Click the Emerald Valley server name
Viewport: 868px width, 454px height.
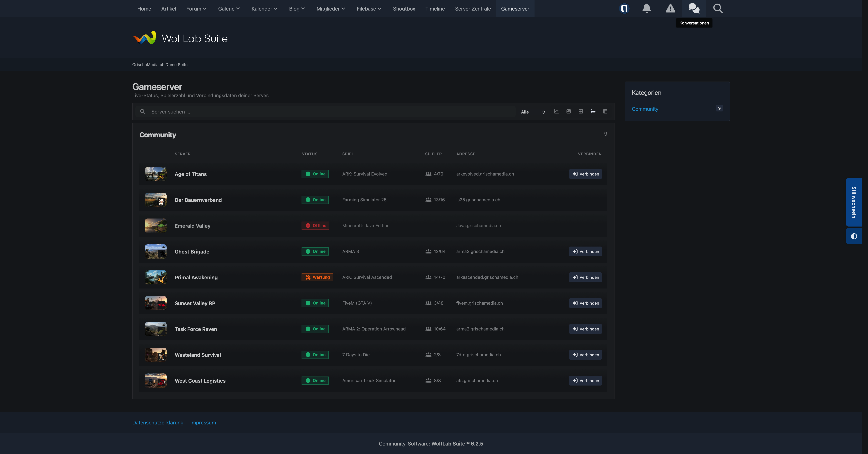192,226
